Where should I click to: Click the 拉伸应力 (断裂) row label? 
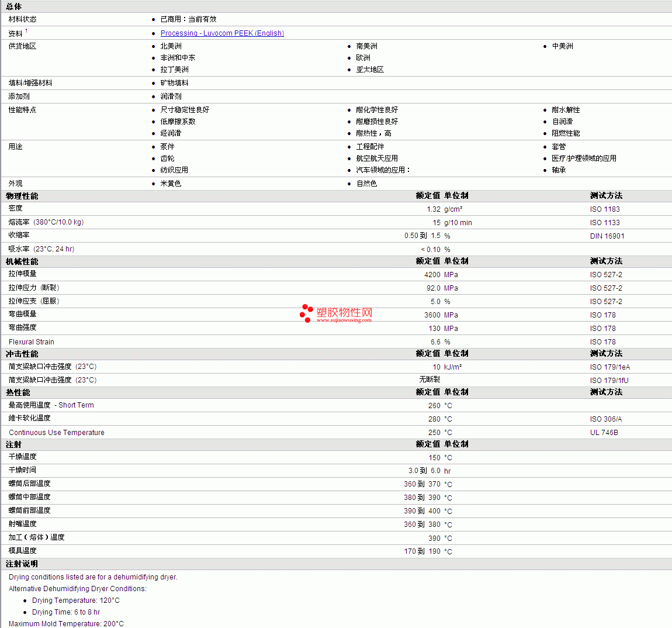[x=34, y=288]
